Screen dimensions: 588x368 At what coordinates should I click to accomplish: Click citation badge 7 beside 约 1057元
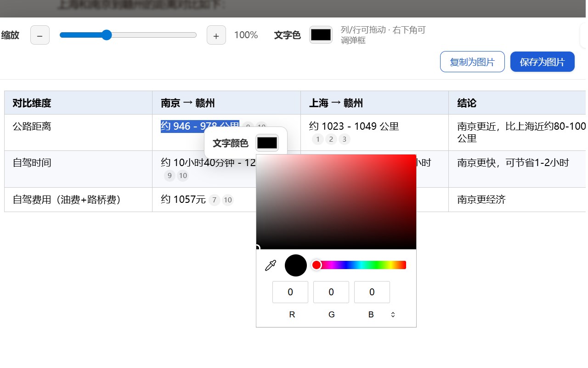click(x=214, y=200)
